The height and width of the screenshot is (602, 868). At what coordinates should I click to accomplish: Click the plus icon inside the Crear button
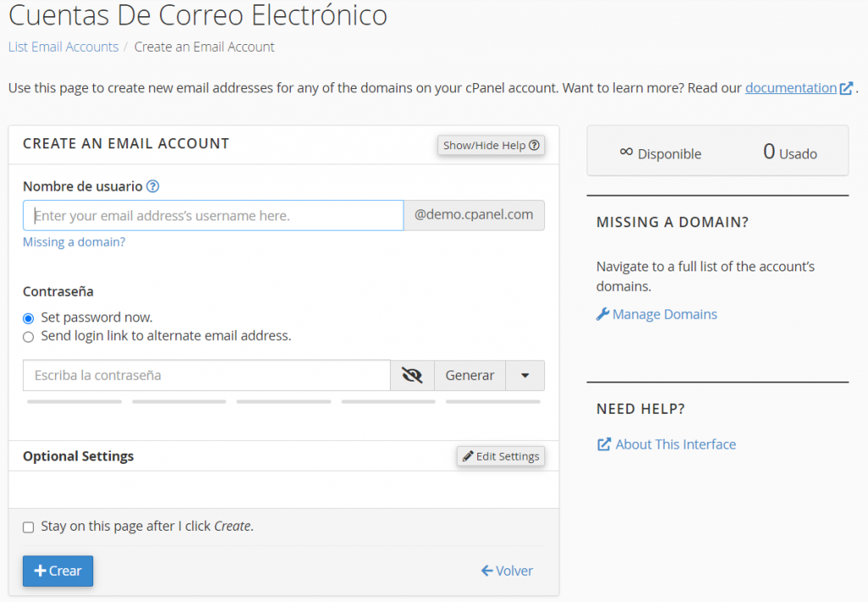40,571
